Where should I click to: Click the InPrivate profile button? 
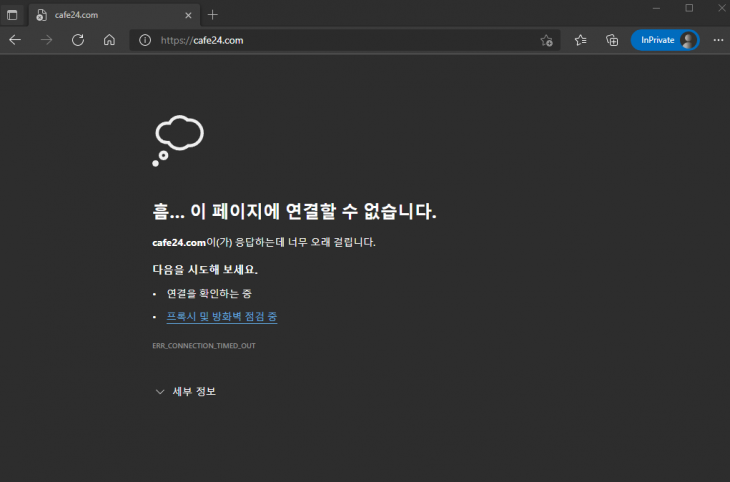[665, 40]
